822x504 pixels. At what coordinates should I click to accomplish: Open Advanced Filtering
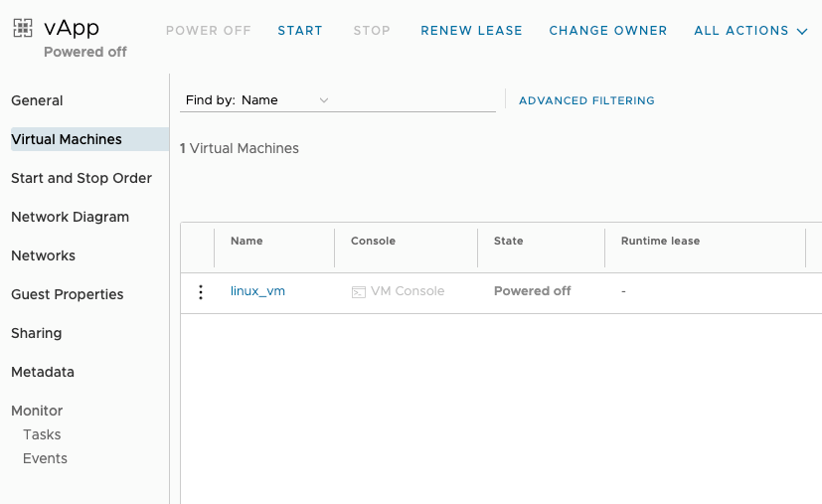pyautogui.click(x=586, y=100)
